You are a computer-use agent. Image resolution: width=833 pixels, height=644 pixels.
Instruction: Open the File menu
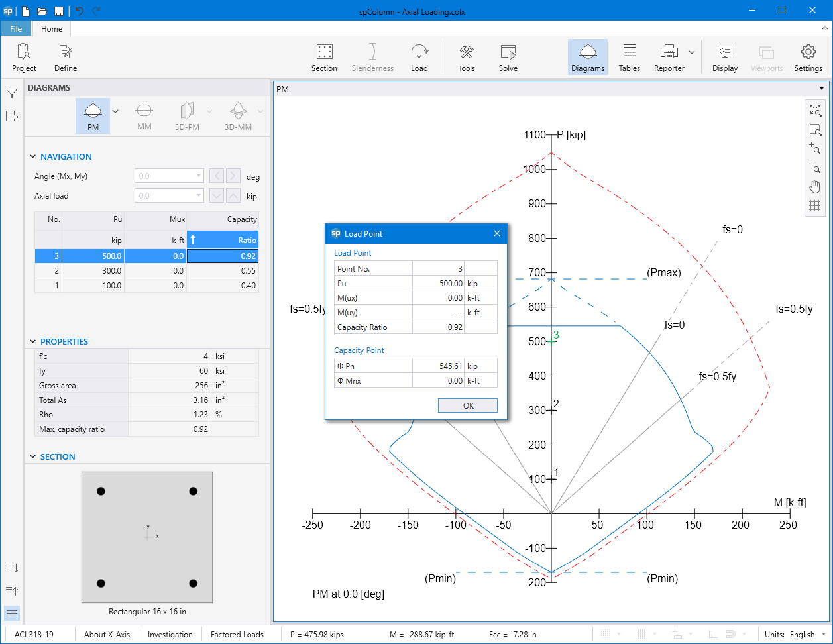(16, 28)
